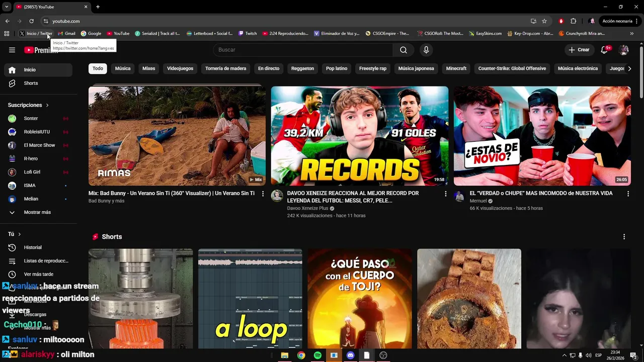The width and height of the screenshot is (644, 362).
Task: Open the rusty Rolex Short
Action: 469,299
